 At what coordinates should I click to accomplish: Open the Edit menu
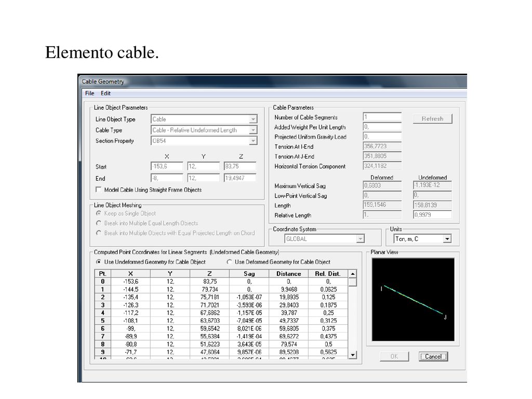tap(105, 94)
